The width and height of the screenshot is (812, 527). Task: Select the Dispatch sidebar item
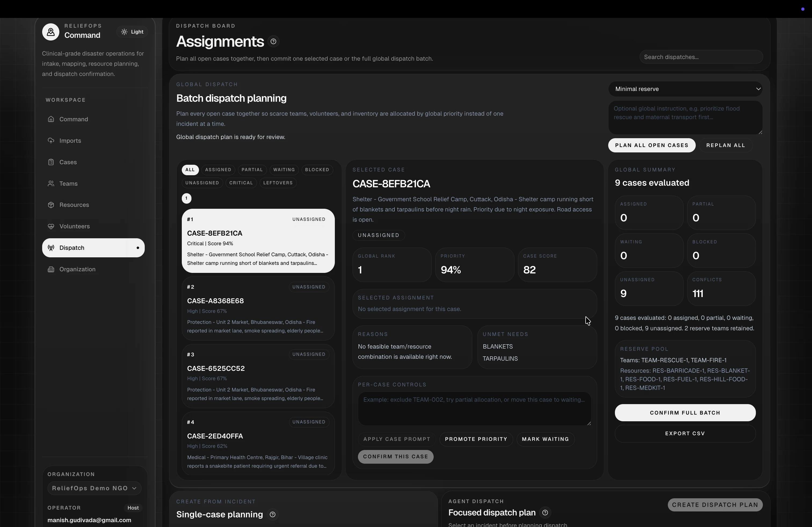pos(93,248)
